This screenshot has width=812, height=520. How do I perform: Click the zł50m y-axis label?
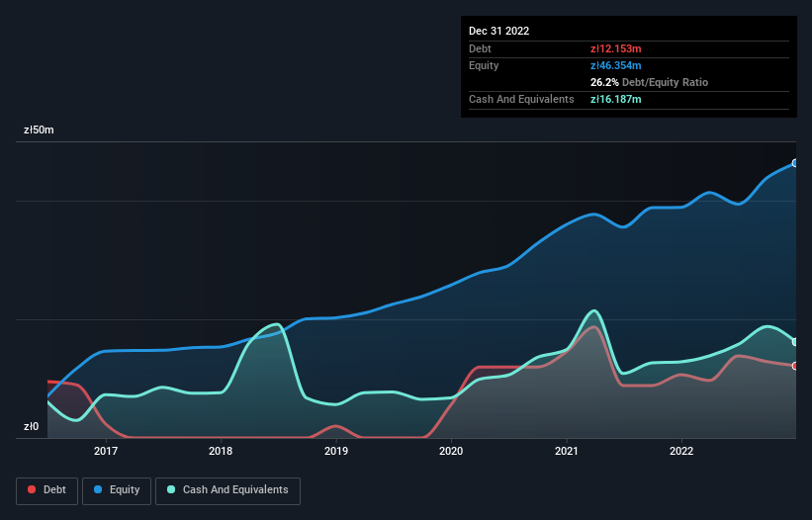coord(39,130)
